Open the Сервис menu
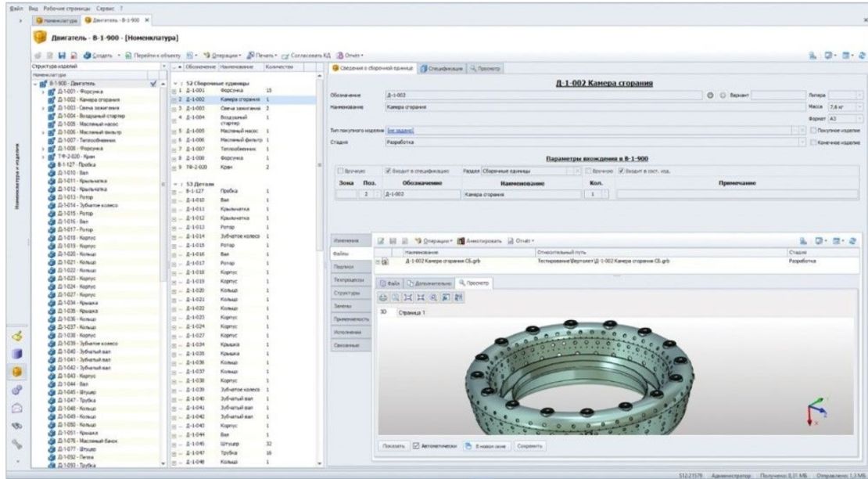The image size is (868, 479). [x=106, y=9]
